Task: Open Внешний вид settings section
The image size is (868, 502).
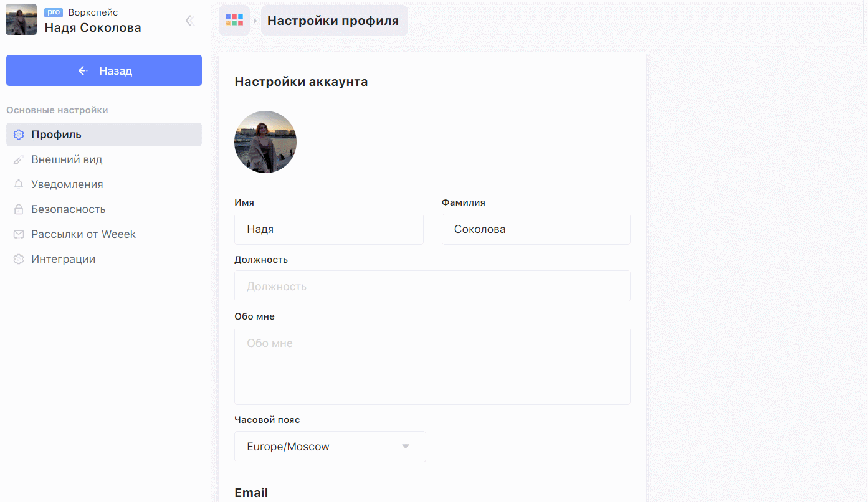Action: tap(67, 159)
